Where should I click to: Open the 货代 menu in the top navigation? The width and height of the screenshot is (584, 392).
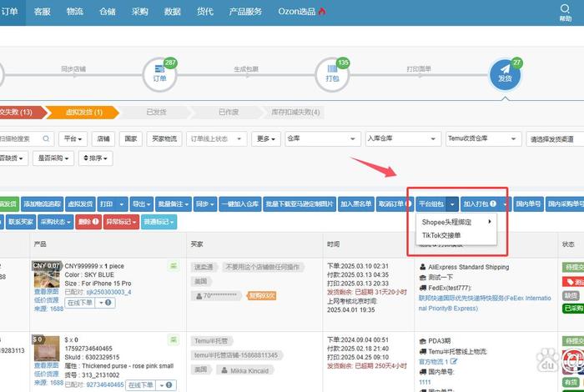pyautogui.click(x=205, y=12)
